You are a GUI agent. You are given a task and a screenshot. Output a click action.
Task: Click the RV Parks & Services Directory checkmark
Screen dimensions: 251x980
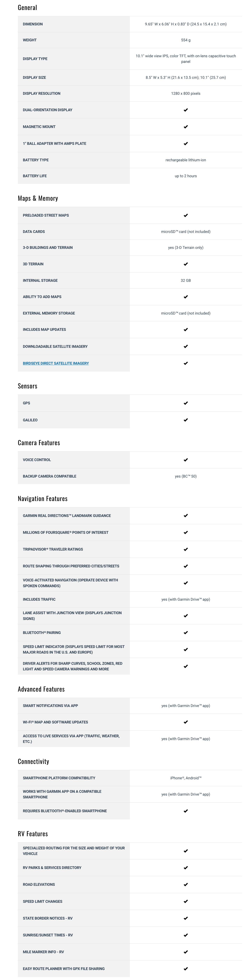click(x=186, y=868)
